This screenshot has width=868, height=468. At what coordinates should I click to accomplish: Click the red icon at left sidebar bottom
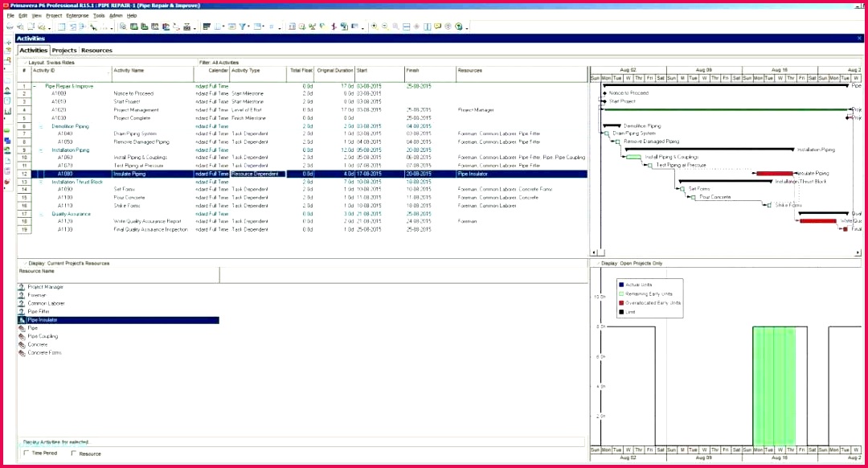8,181
